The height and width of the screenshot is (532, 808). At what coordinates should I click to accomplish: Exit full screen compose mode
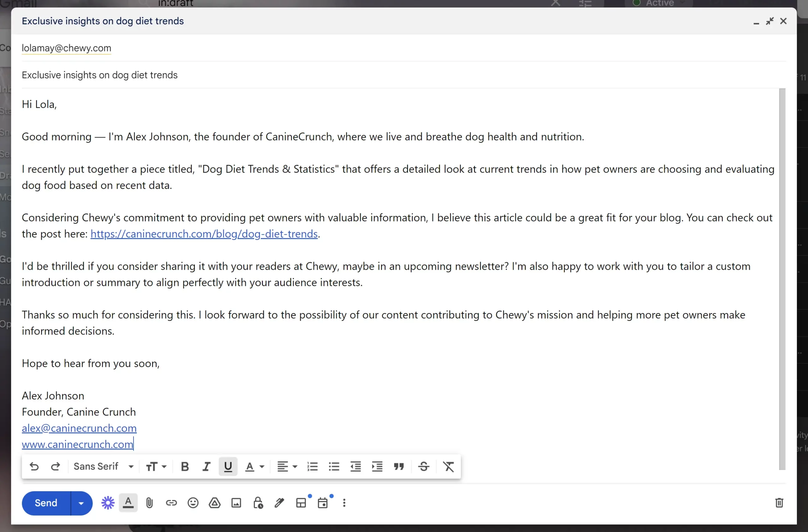point(769,21)
